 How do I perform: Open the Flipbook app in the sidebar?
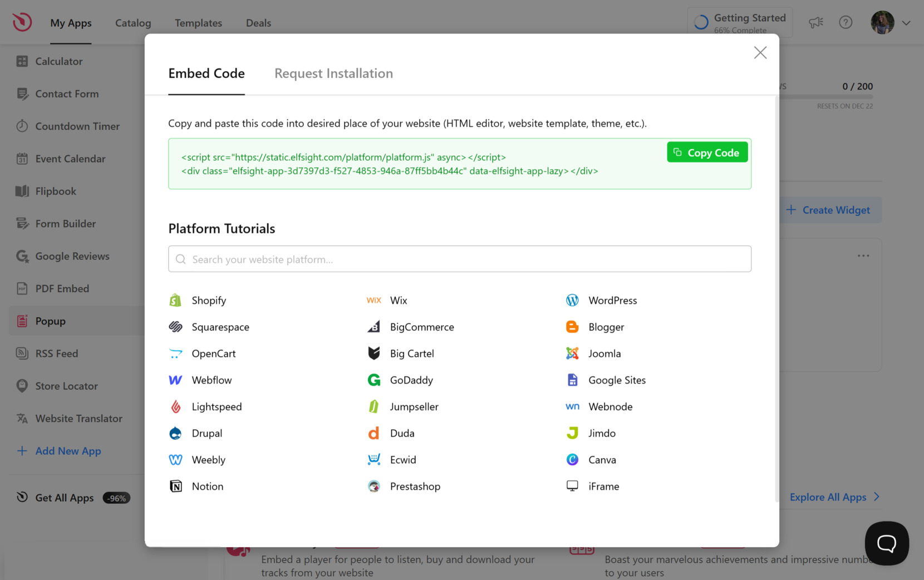55,191
